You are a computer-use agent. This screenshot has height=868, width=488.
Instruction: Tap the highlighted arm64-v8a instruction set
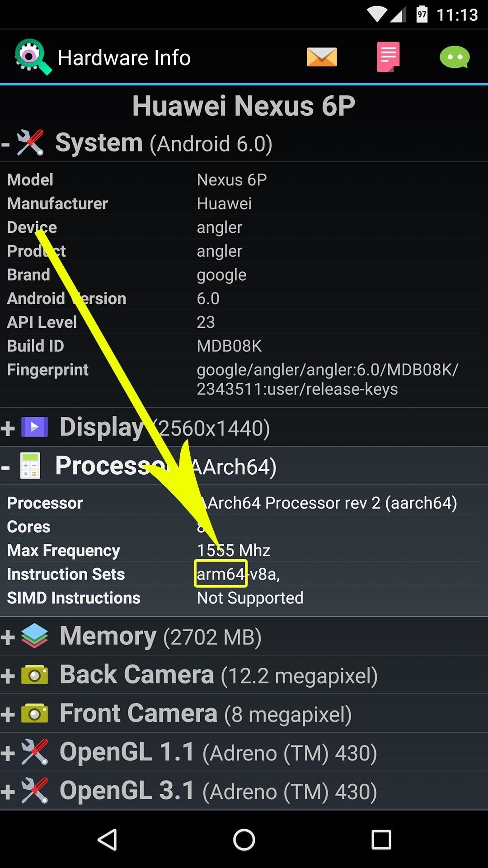pyautogui.click(x=221, y=573)
